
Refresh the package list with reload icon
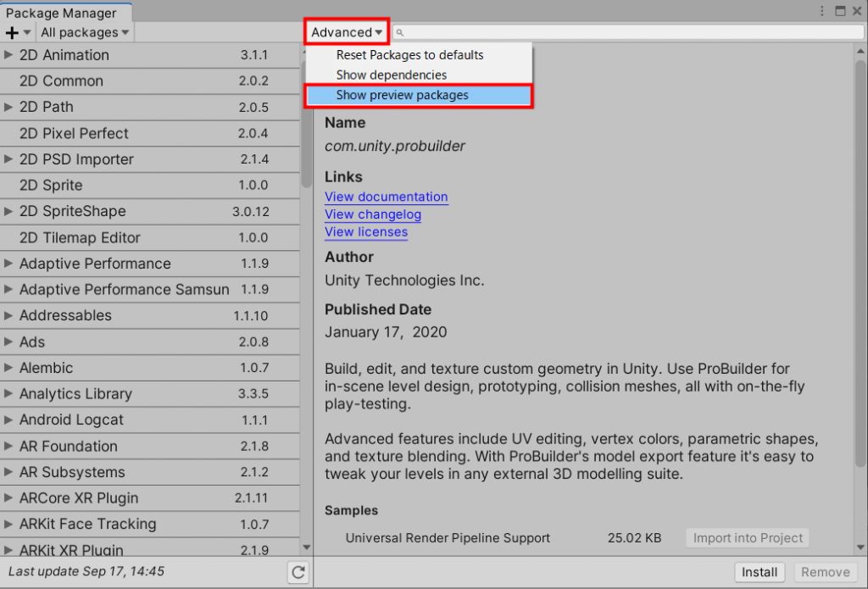coord(298,572)
